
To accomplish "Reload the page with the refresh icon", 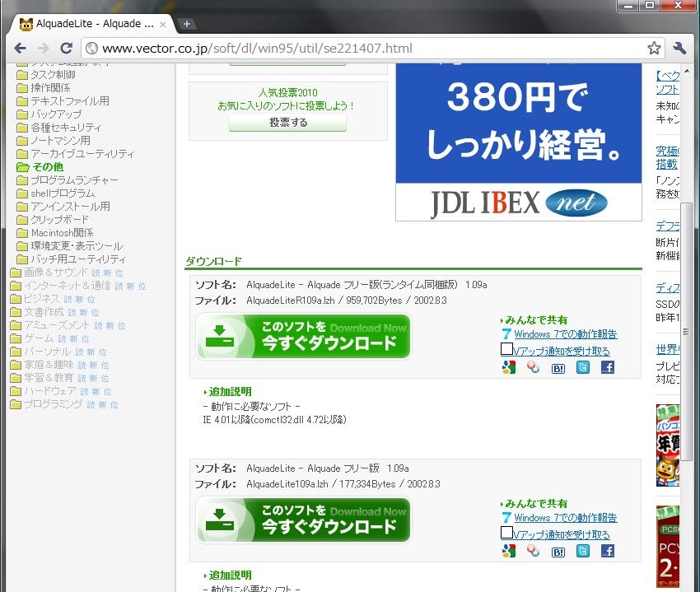I will click(67, 49).
